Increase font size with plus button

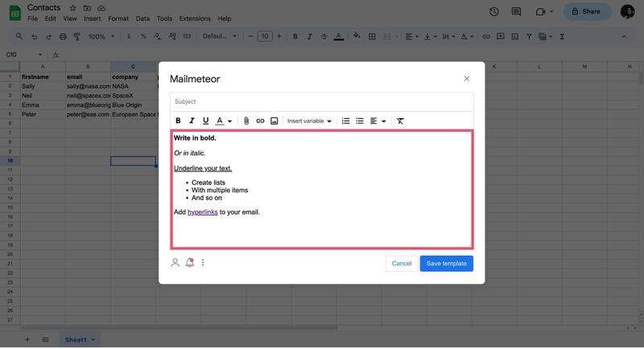(279, 36)
